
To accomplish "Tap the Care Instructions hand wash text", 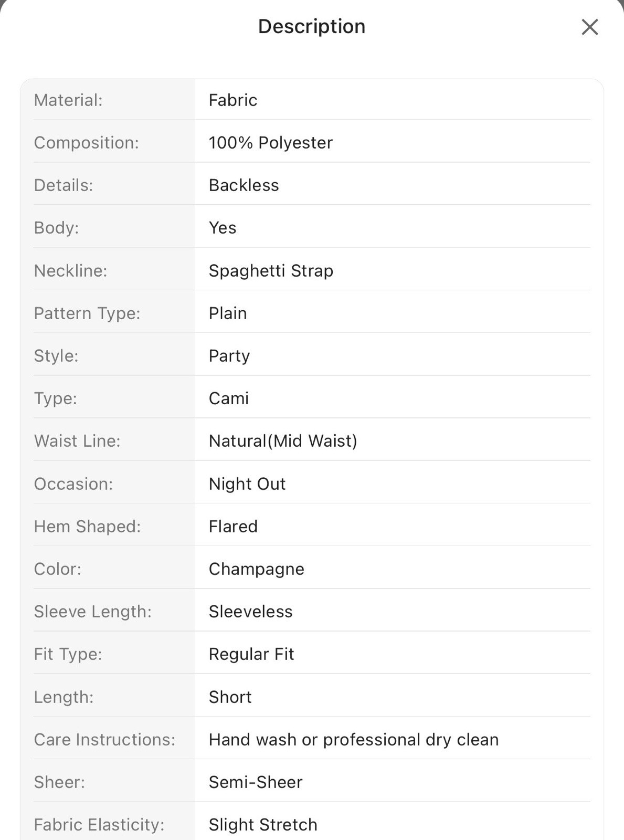I will pyautogui.click(x=354, y=739).
